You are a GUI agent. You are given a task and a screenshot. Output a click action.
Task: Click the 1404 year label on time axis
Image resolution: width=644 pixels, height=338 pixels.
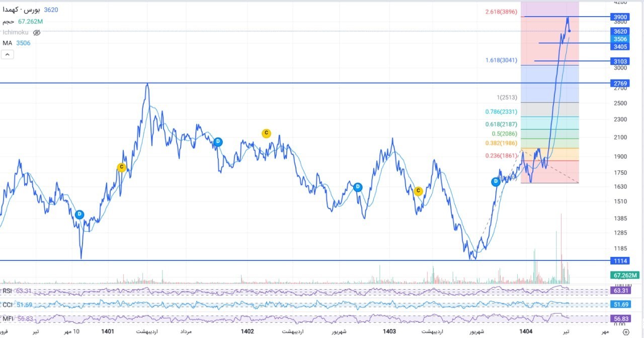coord(526,331)
